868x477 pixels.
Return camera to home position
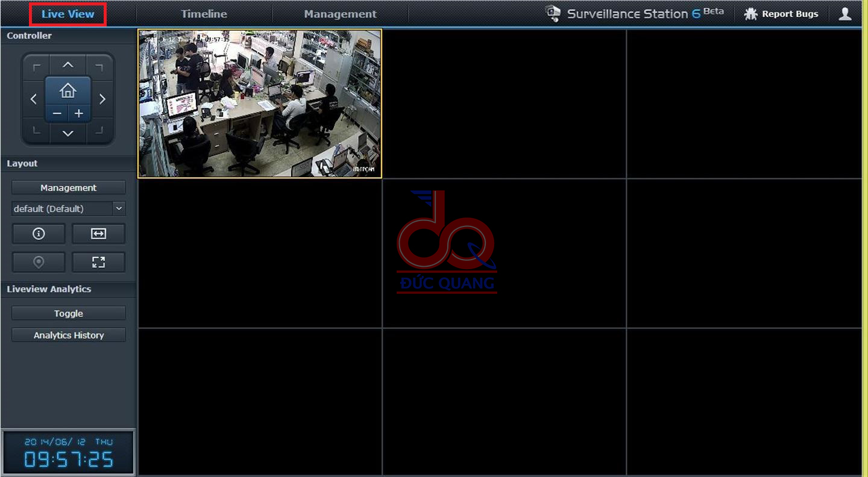68,91
